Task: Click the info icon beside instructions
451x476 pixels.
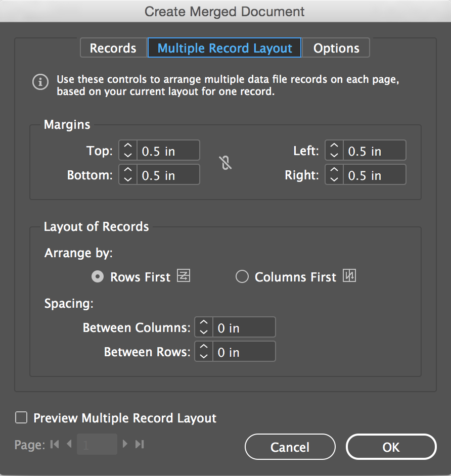Action: tap(40, 82)
